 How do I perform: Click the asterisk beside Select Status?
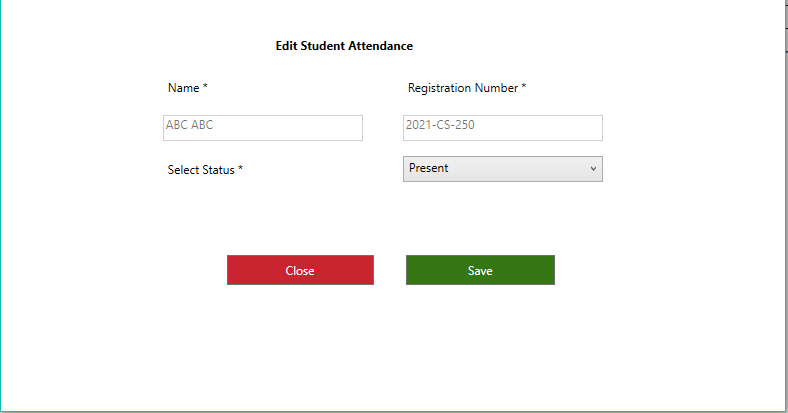240,168
